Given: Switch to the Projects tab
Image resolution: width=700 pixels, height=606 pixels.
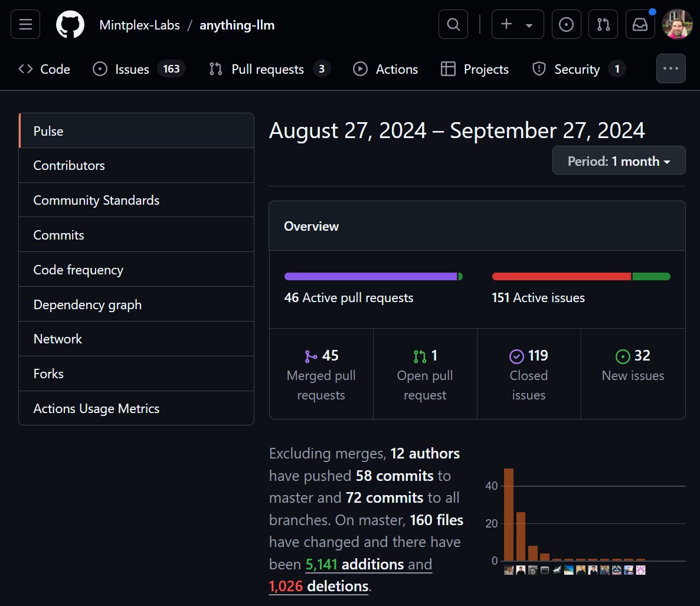Looking at the screenshot, I should click(x=475, y=69).
